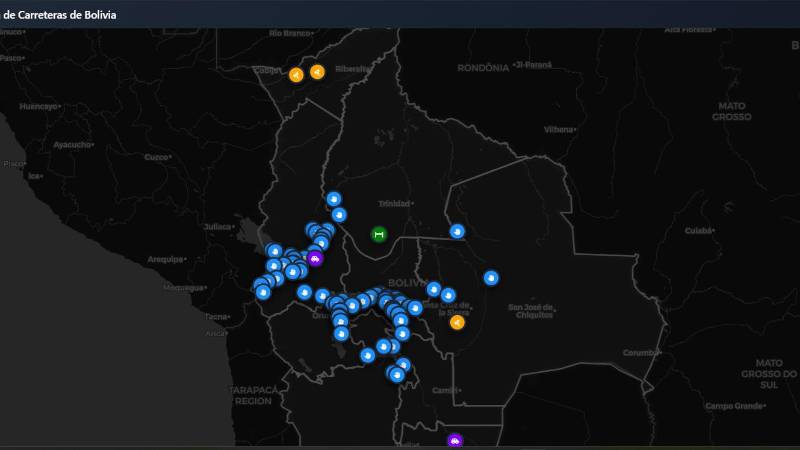800x450 pixels.
Task: Open the northernmost blue marker on the map
Action: pos(334,198)
